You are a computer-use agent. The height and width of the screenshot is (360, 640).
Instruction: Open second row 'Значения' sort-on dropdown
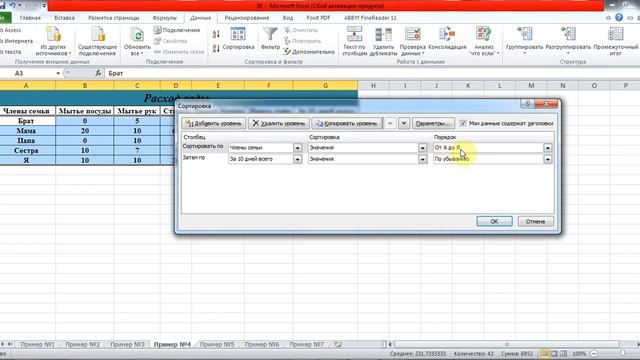pyautogui.click(x=422, y=159)
